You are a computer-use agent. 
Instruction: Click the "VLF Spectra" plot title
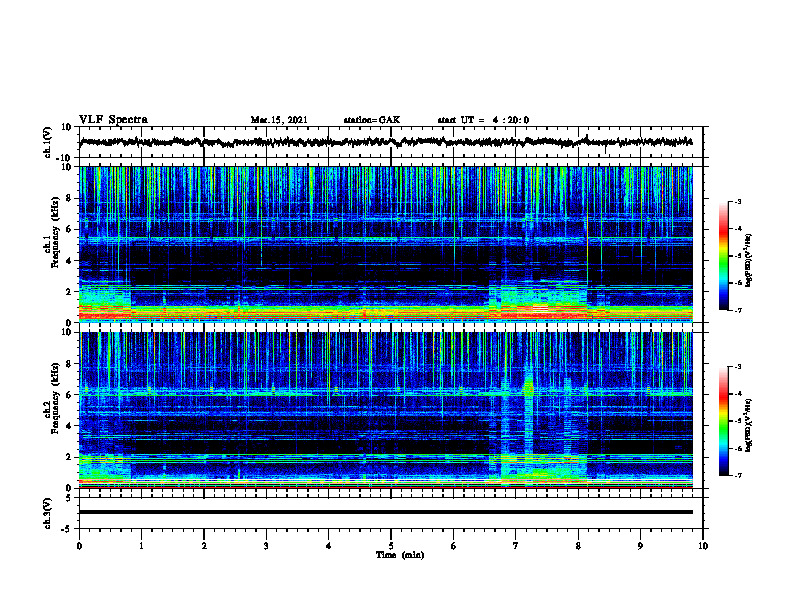tap(113, 120)
